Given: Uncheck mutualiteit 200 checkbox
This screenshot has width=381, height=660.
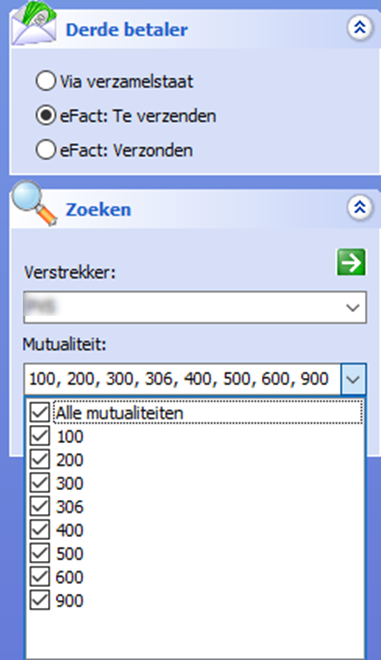Looking at the screenshot, I should click(x=40, y=460).
